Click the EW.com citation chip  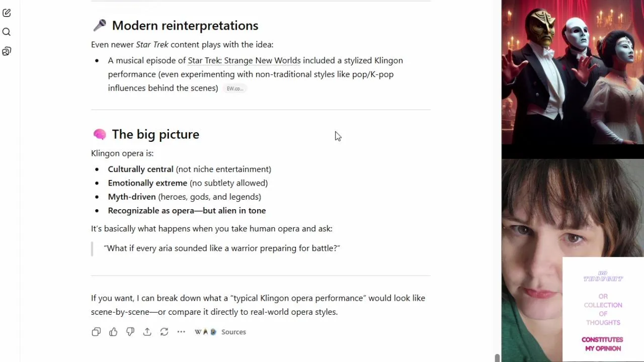[234, 88]
